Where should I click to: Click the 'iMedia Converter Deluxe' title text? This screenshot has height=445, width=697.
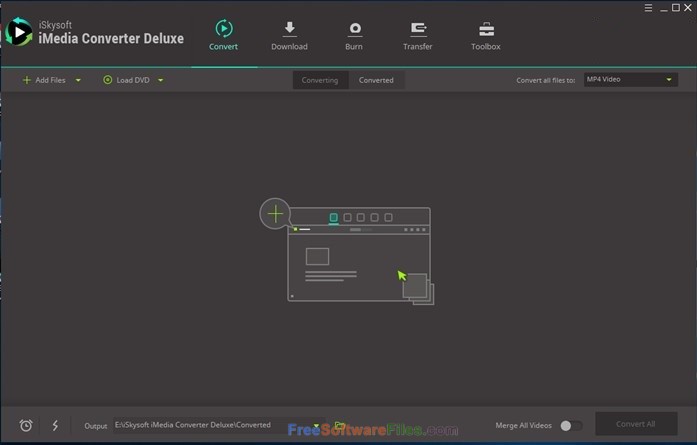[111, 39]
